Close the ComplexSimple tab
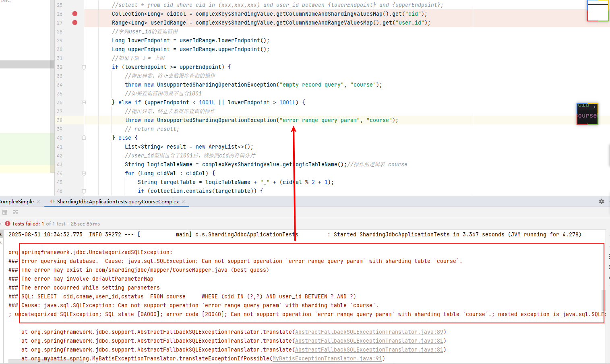The width and height of the screenshot is (610, 364). click(38, 202)
